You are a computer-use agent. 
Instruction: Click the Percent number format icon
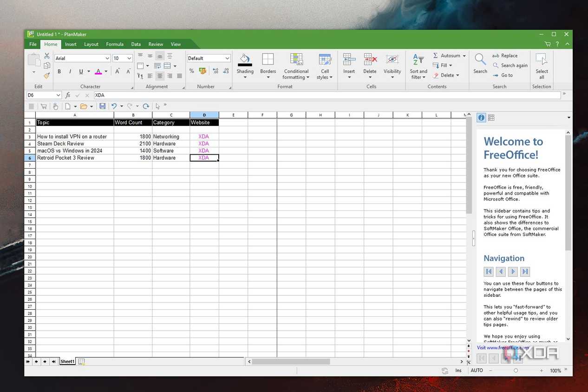pos(191,71)
